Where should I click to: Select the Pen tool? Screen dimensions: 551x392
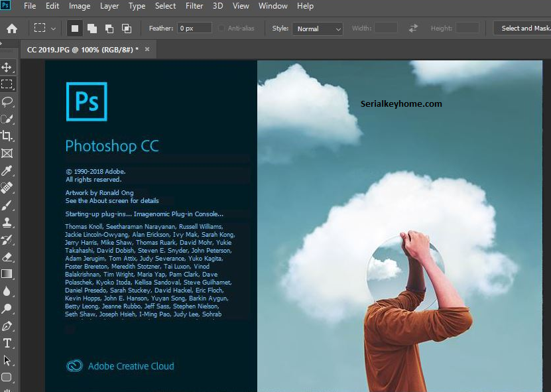[x=7, y=326]
